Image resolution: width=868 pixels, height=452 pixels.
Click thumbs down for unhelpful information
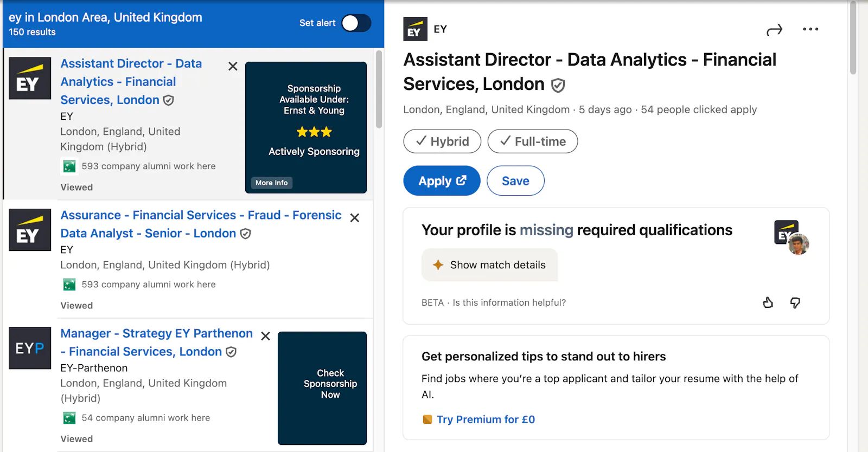[795, 302]
